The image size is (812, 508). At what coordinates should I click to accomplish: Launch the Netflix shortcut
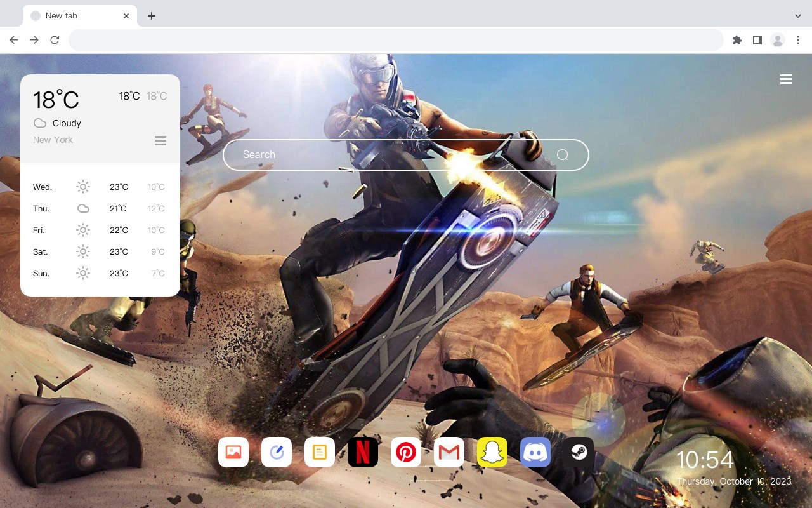[x=363, y=452]
